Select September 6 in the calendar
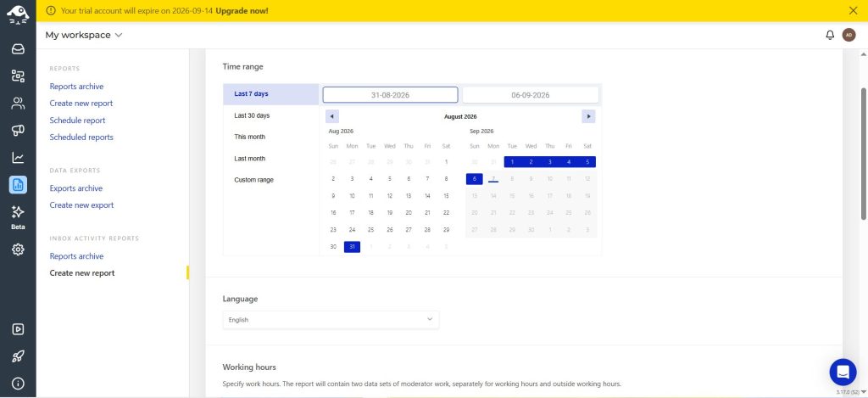This screenshot has height=398, width=868. click(475, 179)
